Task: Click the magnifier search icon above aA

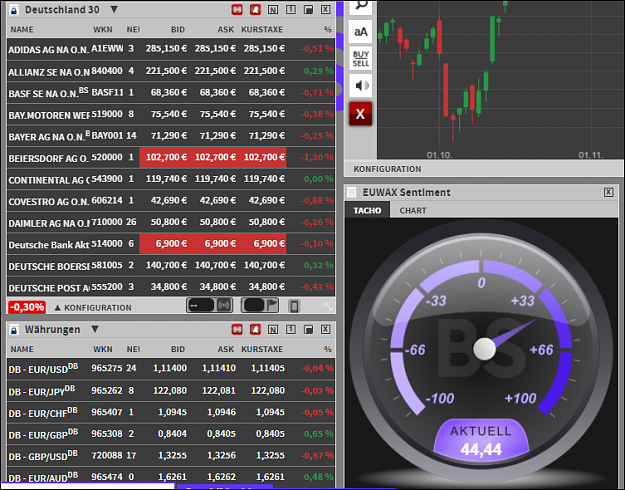Action: (x=361, y=6)
